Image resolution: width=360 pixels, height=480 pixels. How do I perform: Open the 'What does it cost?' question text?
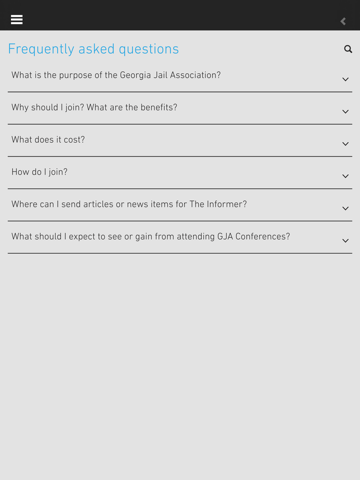point(48,140)
